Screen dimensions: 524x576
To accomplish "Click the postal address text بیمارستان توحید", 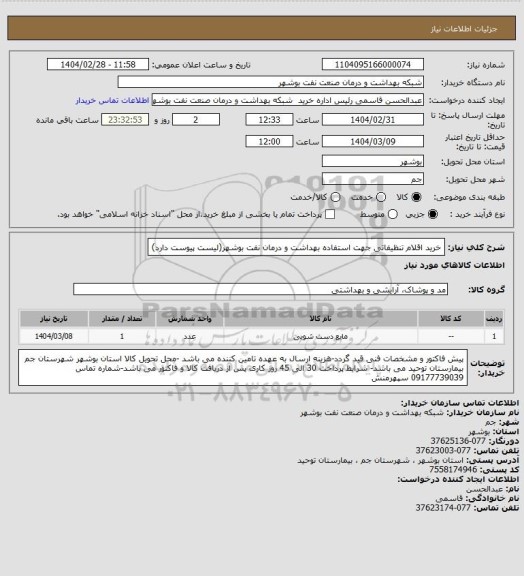I will 324,460.
